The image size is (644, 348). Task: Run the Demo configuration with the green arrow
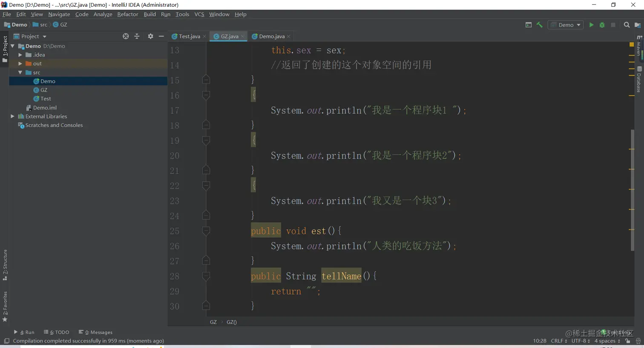click(591, 25)
